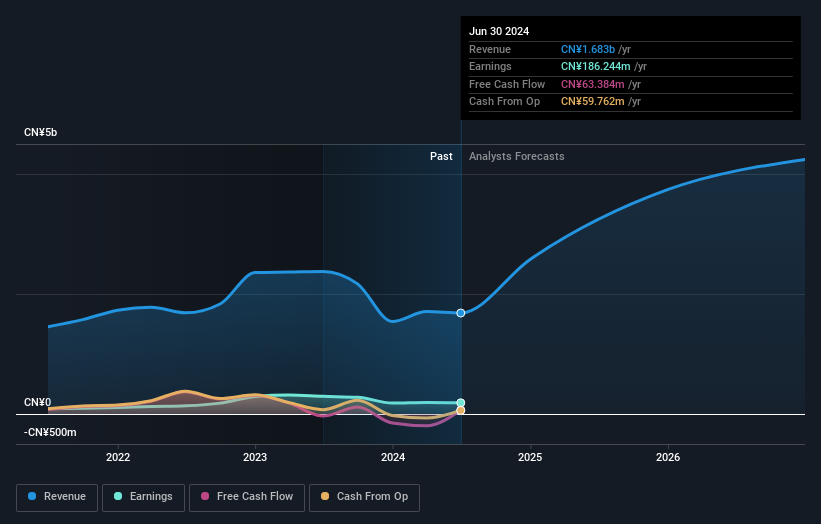
Task: Toggle the Revenue legend series
Action: 57,497
